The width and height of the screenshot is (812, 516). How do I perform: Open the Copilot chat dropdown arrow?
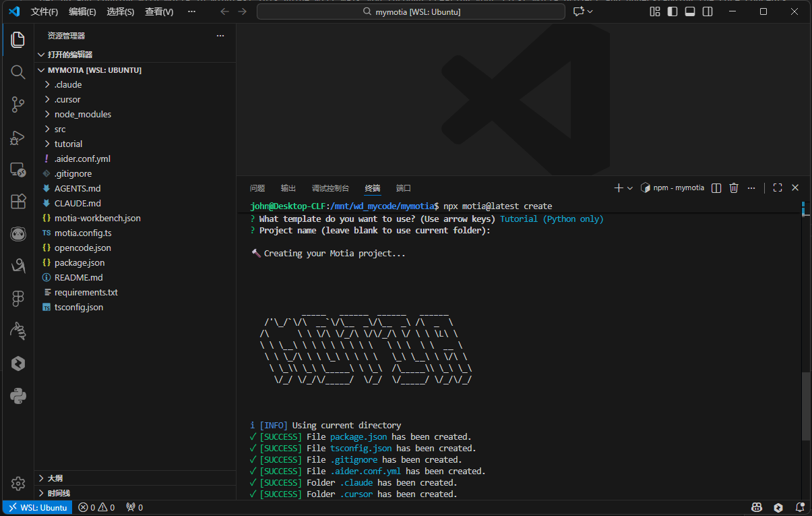[590, 11]
